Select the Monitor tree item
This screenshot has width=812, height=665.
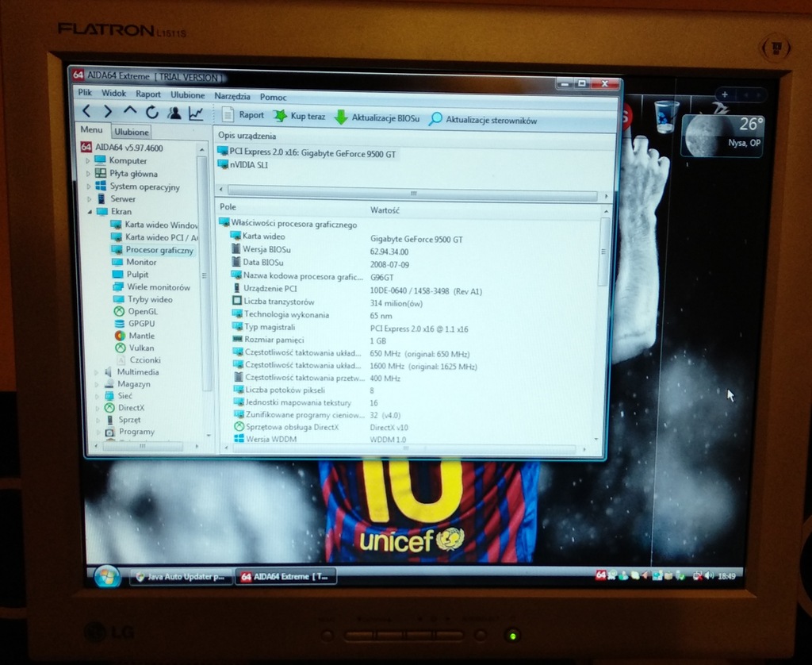point(135,262)
